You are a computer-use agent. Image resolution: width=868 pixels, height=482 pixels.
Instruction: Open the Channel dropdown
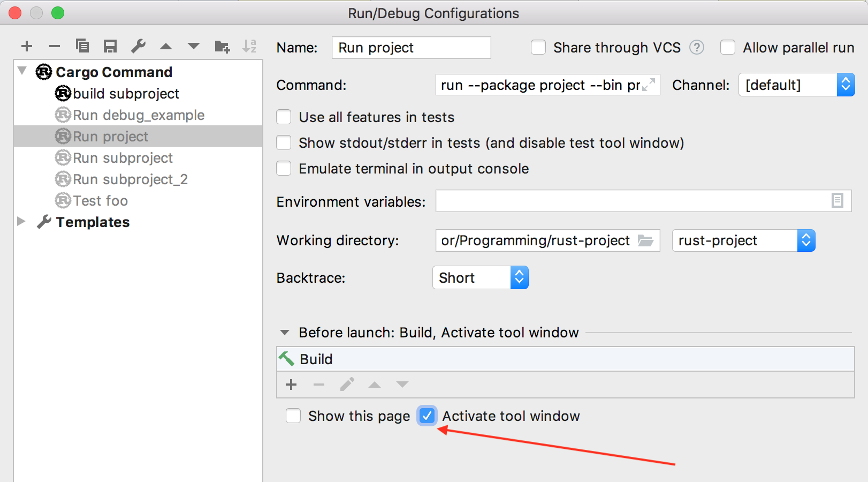pos(846,85)
